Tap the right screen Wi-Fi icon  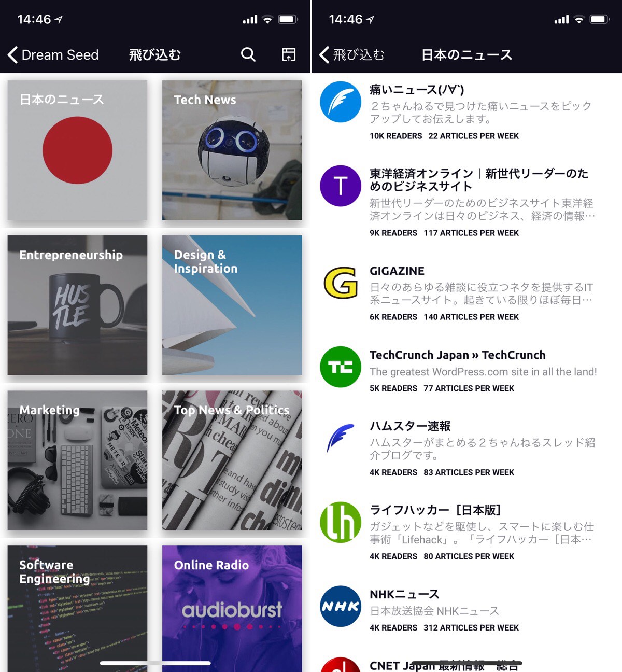pos(579,19)
